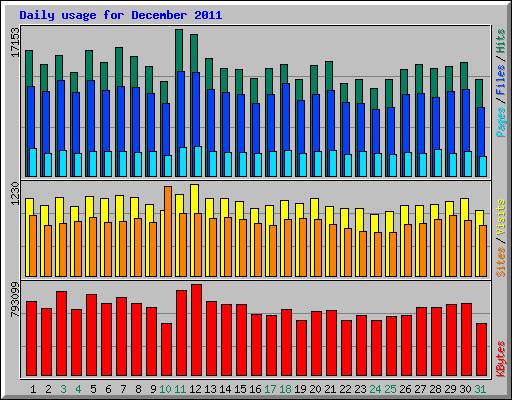Click day label 16 on the x-axis
512x400 pixels.
pyautogui.click(x=255, y=389)
